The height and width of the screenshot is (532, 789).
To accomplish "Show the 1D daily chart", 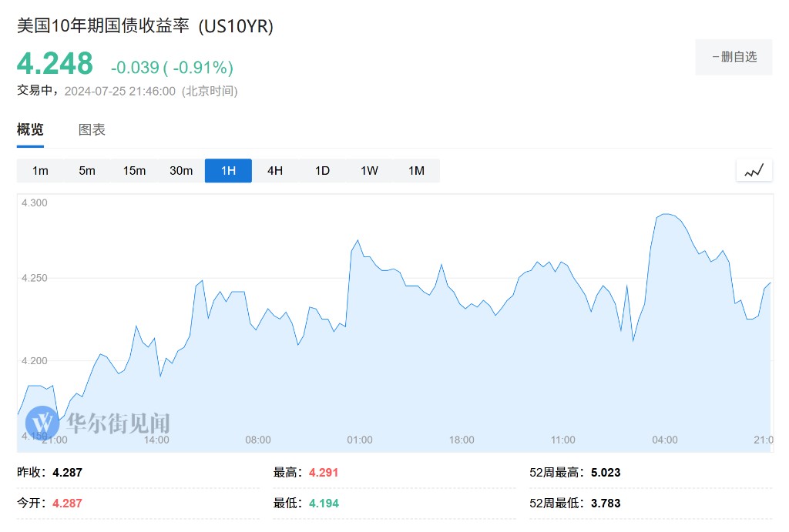I will (322, 171).
